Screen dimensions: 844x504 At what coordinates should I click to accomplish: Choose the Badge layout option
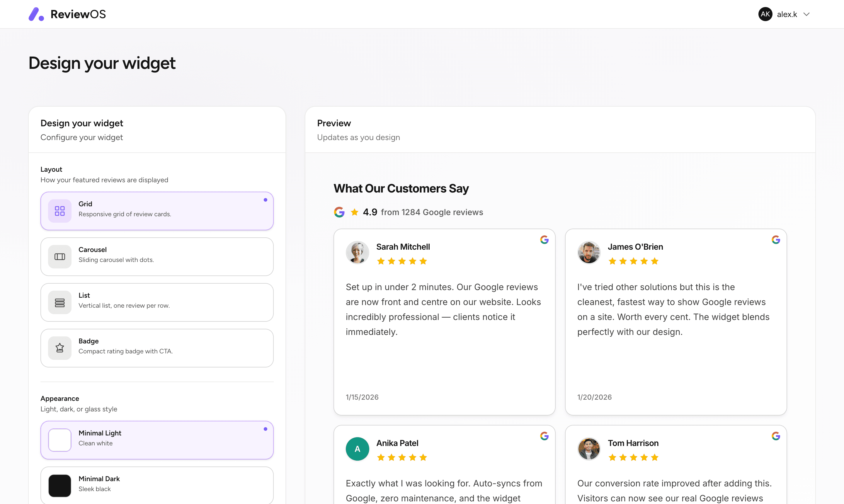coord(157,348)
